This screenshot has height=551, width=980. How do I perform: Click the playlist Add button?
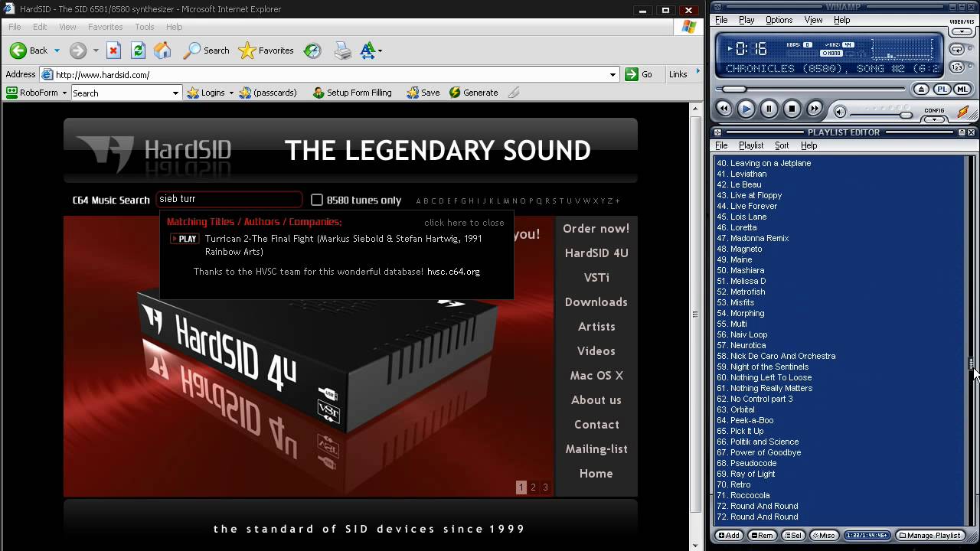coord(728,536)
